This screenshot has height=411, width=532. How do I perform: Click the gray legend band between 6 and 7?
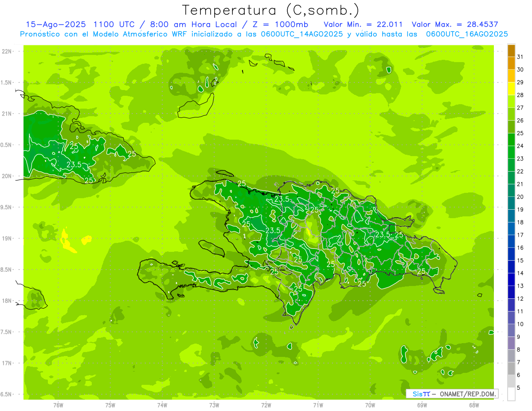[511, 368]
